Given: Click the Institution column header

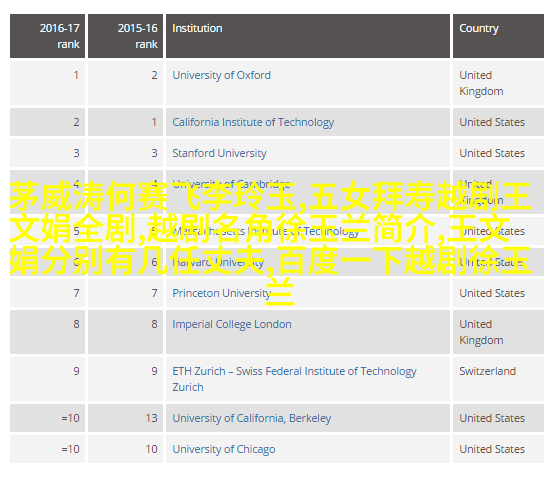Looking at the screenshot, I should click(308, 36).
